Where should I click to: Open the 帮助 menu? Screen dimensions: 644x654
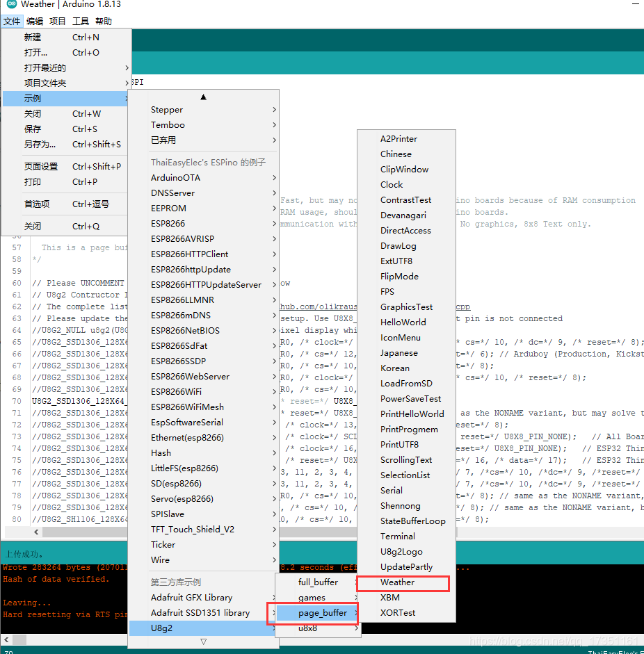pyautogui.click(x=103, y=21)
